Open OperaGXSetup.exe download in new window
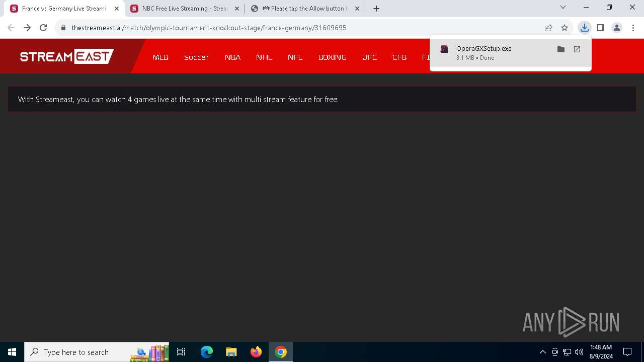This screenshot has width=644, height=362. click(577, 49)
